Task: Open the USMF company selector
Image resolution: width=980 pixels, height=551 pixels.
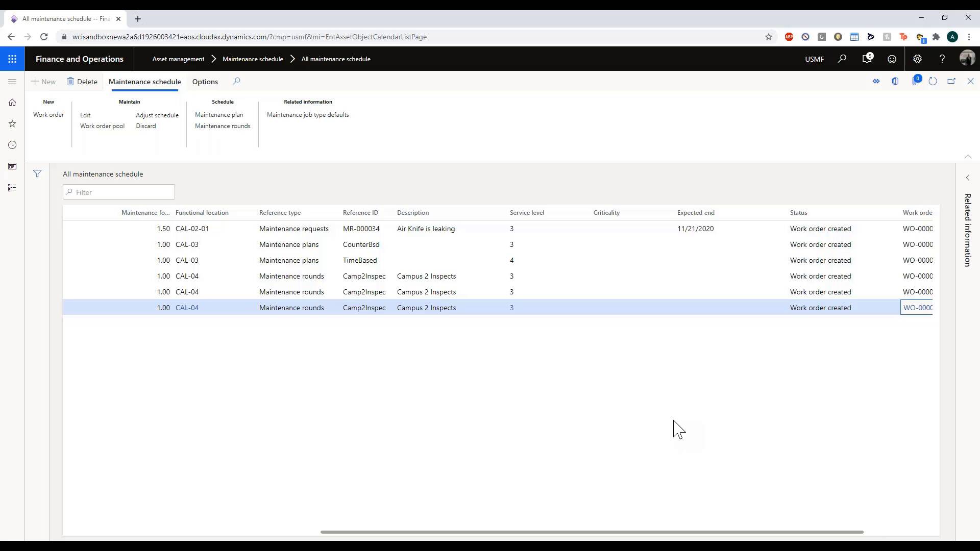Action: coord(815,59)
